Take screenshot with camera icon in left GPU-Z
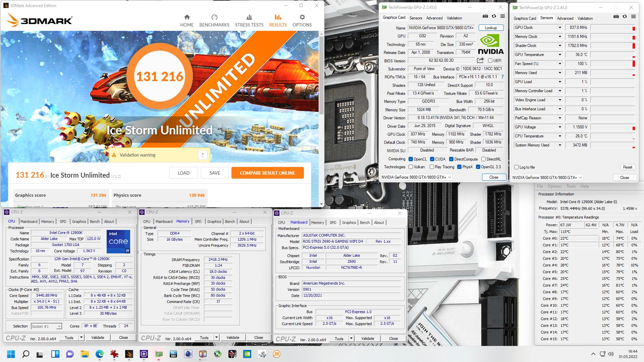The width and height of the screenshot is (644, 362). [x=485, y=16]
